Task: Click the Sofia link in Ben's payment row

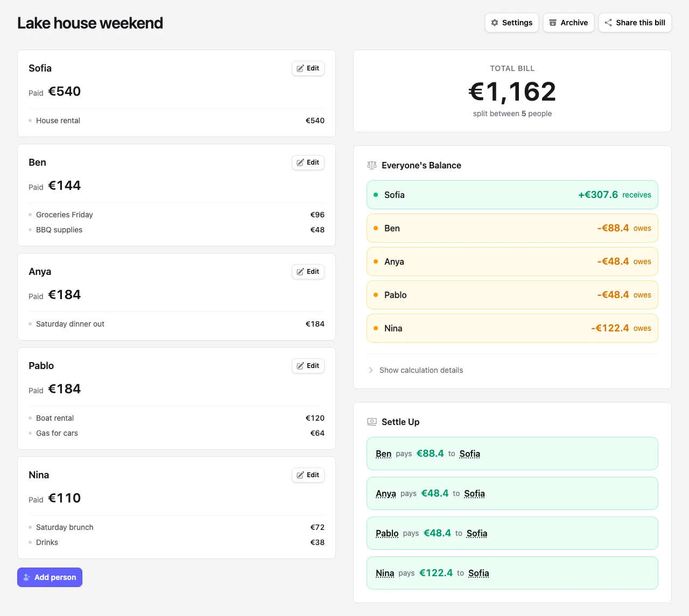Action: [470, 454]
